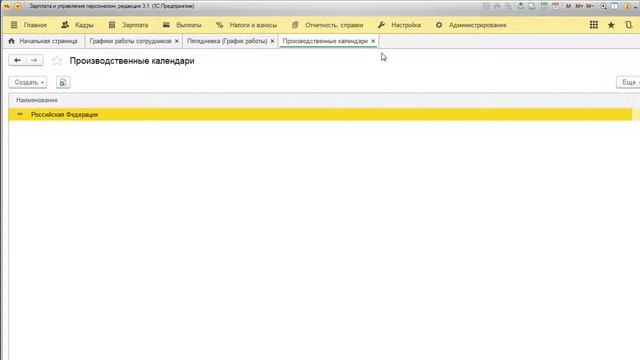
Task: Open the 1C main menu round dropdown icon
Action: (x=18, y=6)
